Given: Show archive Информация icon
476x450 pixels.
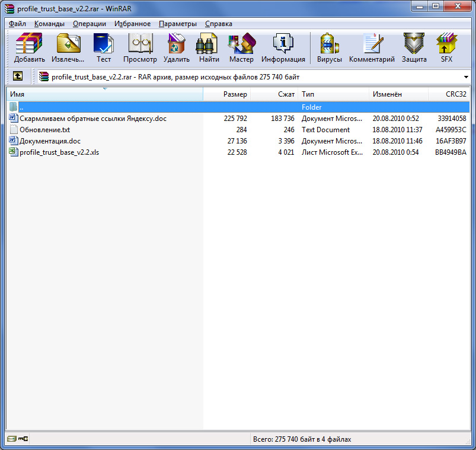Looking at the screenshot, I should click(283, 43).
